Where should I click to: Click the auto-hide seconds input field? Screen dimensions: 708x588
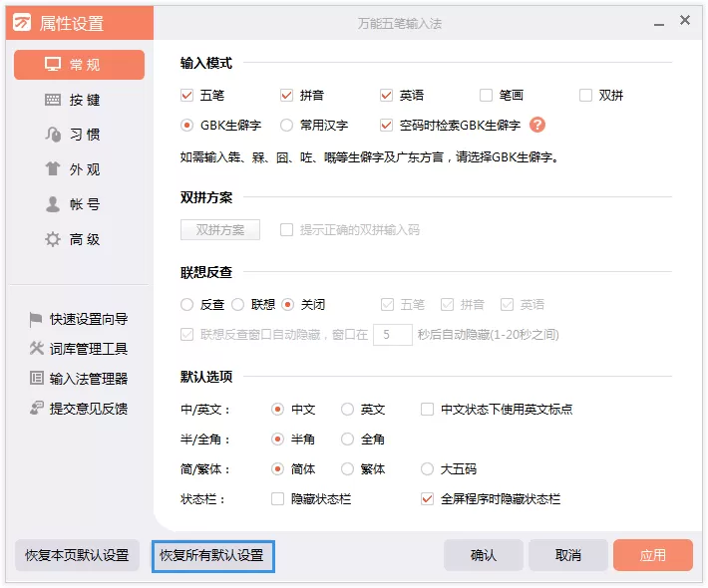coord(393,335)
